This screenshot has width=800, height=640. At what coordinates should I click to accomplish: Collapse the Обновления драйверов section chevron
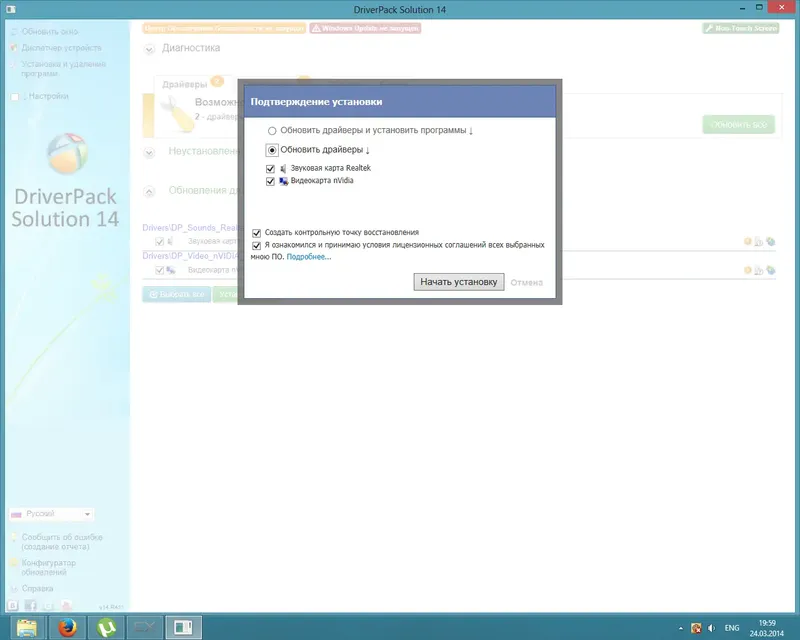point(149,191)
